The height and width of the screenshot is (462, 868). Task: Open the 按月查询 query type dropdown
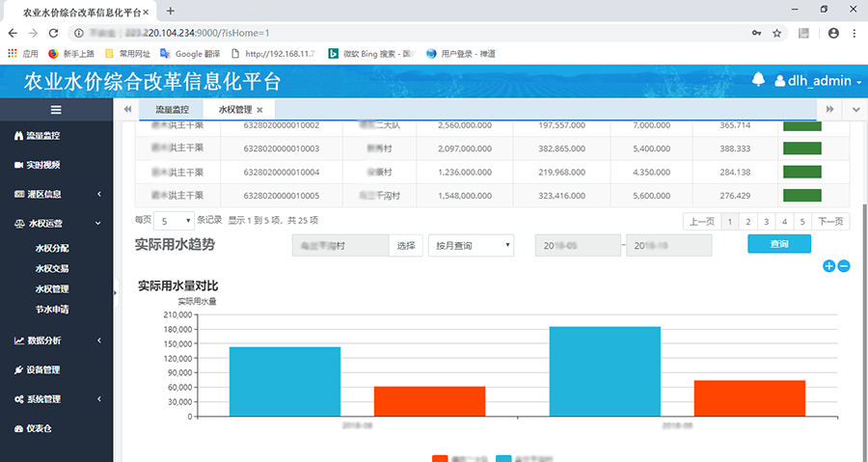click(x=471, y=245)
